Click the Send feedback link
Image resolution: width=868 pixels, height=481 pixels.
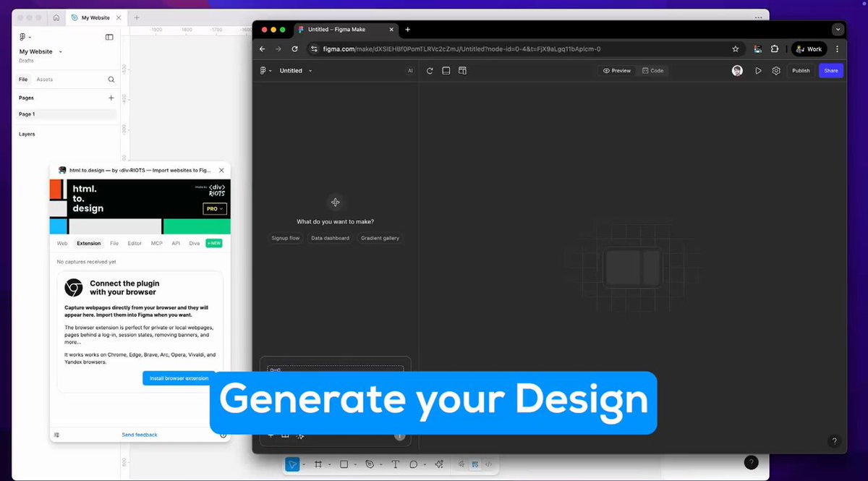pyautogui.click(x=140, y=435)
